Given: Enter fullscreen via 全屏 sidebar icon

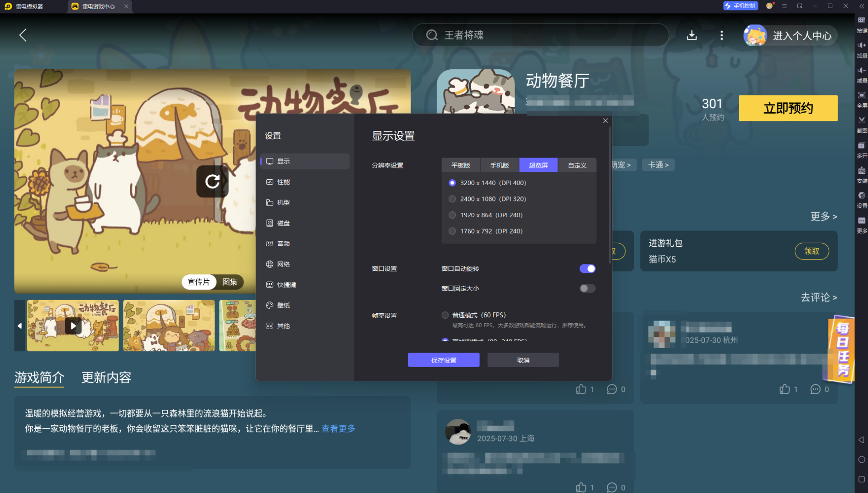Looking at the screenshot, I should (x=861, y=99).
